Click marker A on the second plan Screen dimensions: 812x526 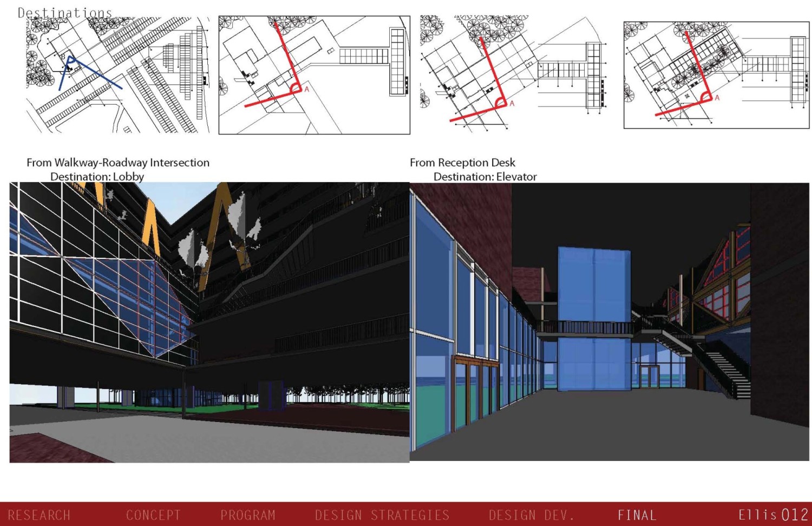pos(307,89)
